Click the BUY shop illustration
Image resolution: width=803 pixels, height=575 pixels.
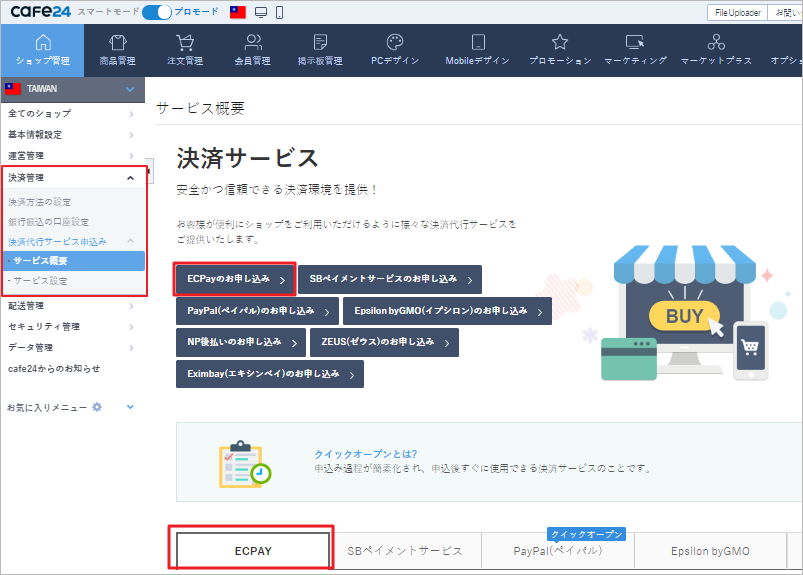pyautogui.click(x=684, y=312)
